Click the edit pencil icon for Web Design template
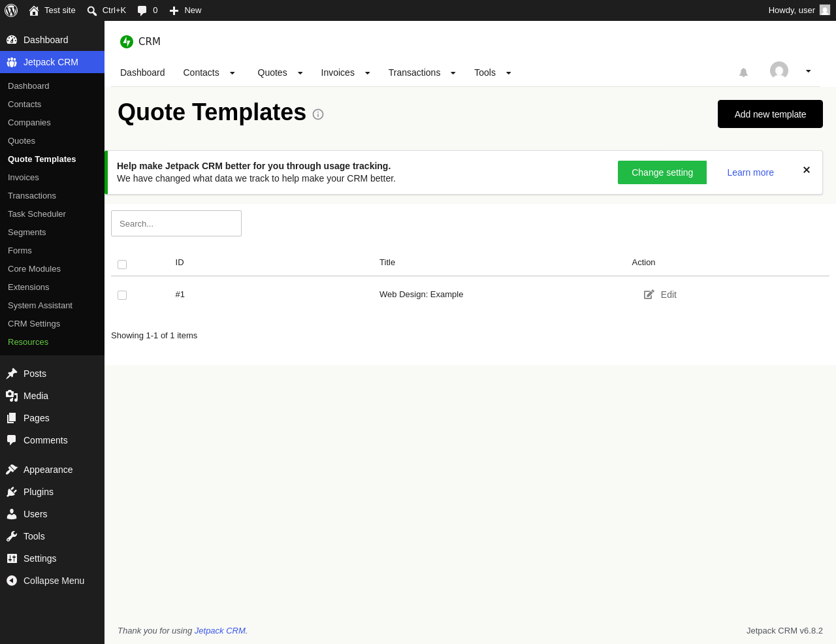Image resolution: width=836 pixels, height=644 pixels. pyautogui.click(x=649, y=295)
